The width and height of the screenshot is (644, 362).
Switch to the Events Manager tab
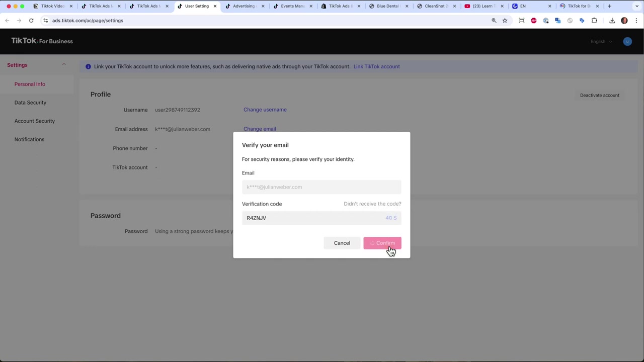[292, 6]
